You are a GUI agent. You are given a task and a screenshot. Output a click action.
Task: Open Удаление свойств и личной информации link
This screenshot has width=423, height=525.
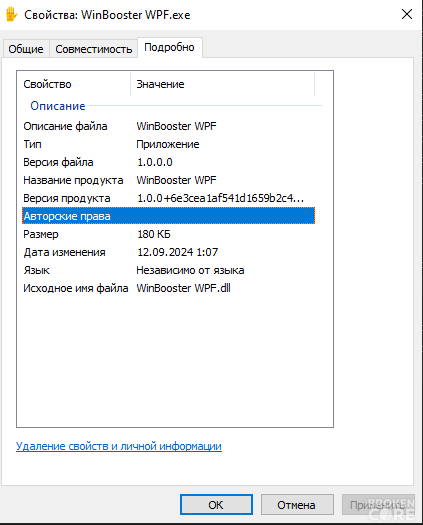119,446
